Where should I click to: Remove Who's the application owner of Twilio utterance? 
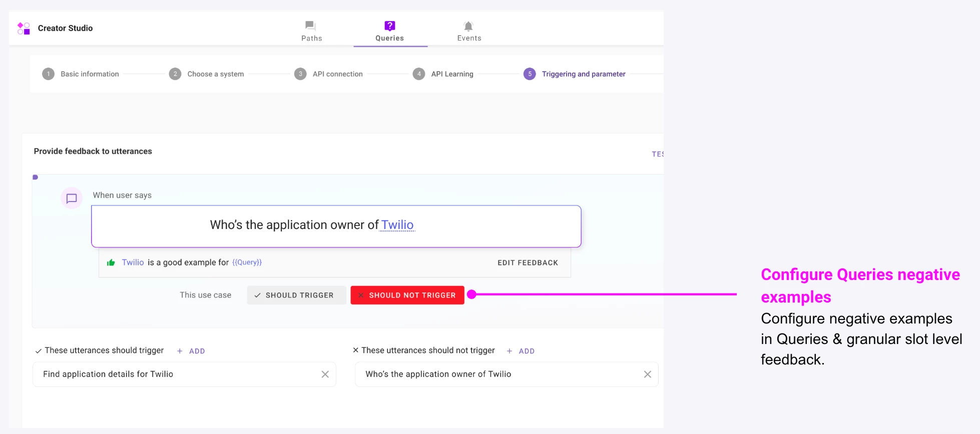pos(647,374)
